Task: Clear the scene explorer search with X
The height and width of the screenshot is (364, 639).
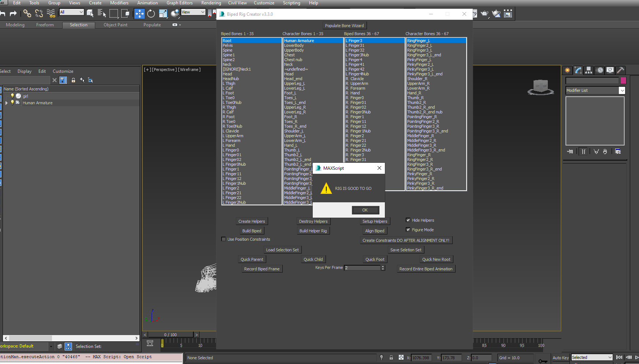Action: [x=55, y=80]
